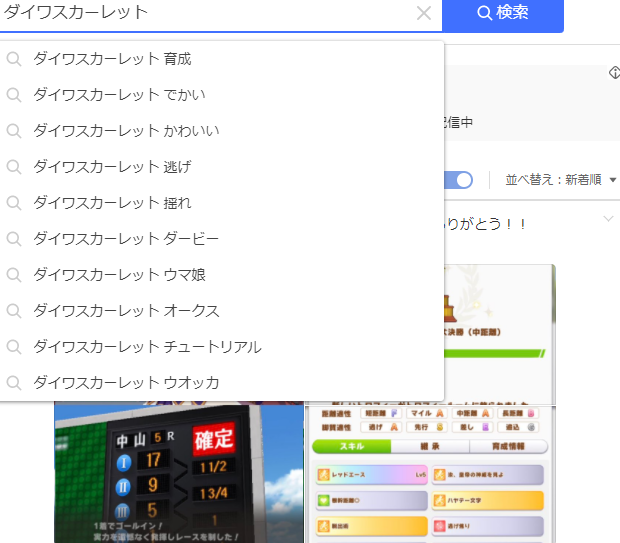This screenshot has width=620, height=543.
Task: Click magnifier icon beside 育成 suggestion
Action: [x=14, y=59]
